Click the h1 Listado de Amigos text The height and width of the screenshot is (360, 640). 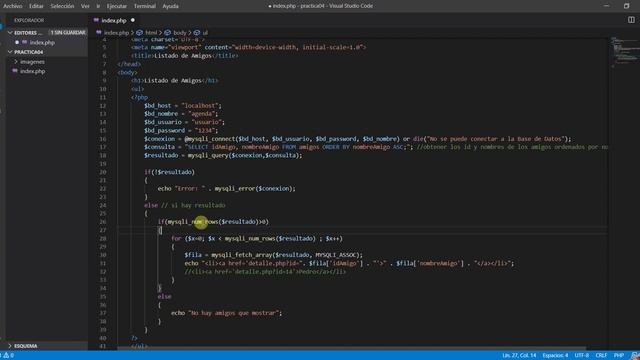coord(173,81)
